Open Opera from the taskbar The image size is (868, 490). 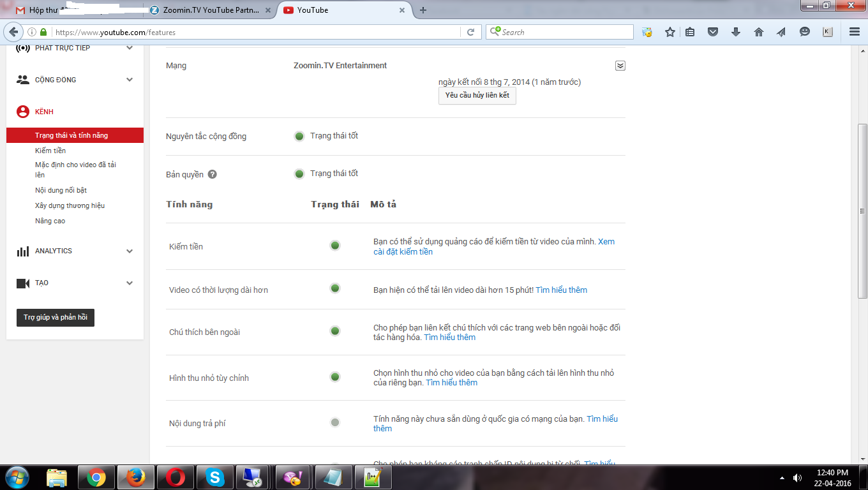coord(176,477)
